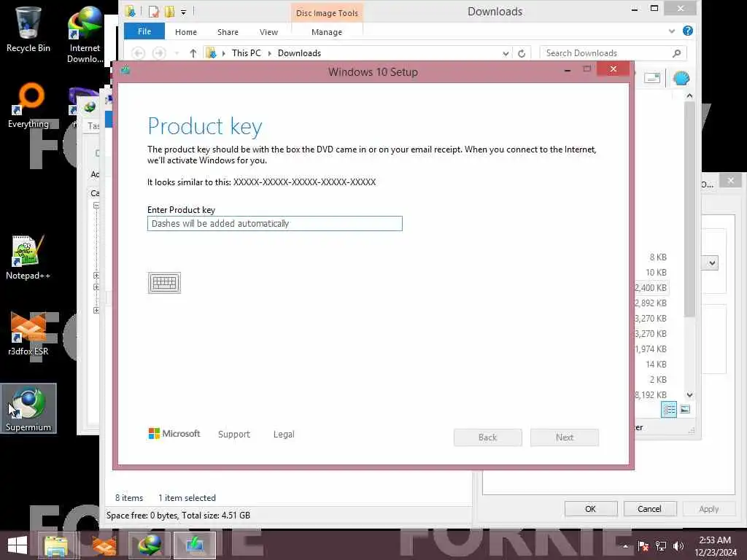
Task: Expand the top tree node in left dialog
Action: click(96, 206)
